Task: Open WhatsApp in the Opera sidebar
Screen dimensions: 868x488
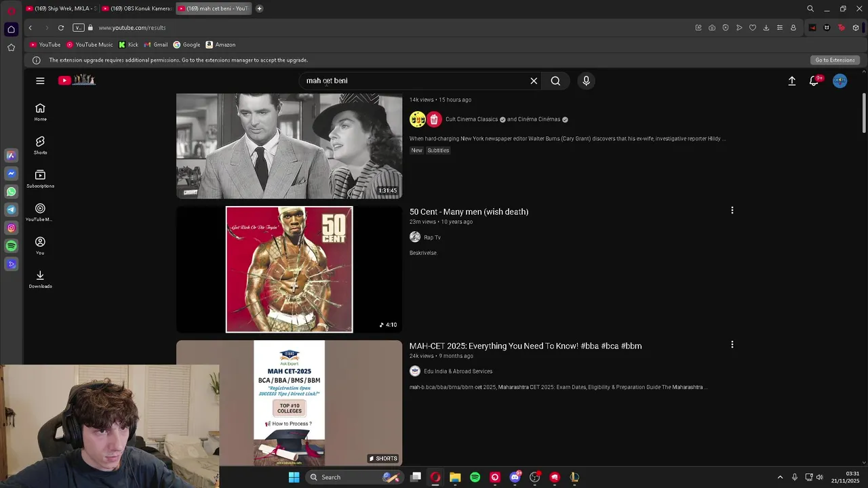Action: coord(11,192)
